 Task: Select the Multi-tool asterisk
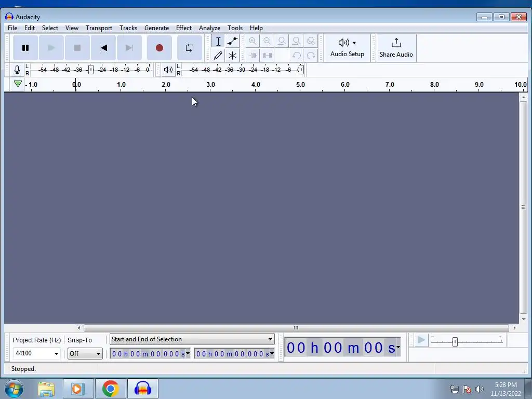click(232, 55)
